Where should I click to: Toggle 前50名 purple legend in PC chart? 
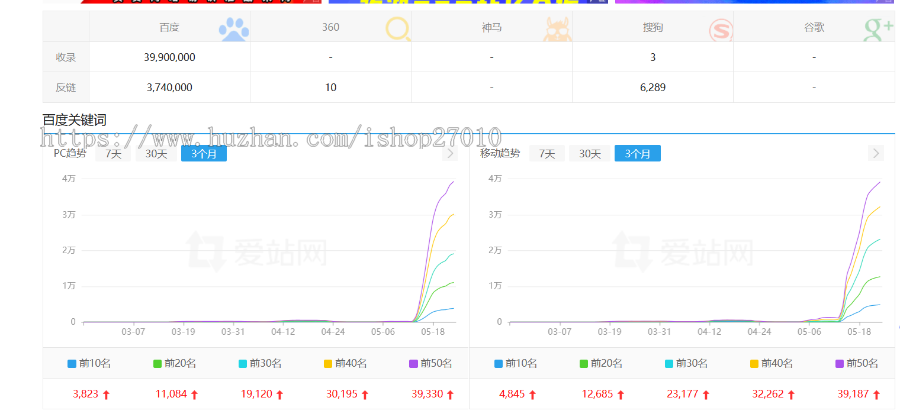[x=430, y=363]
